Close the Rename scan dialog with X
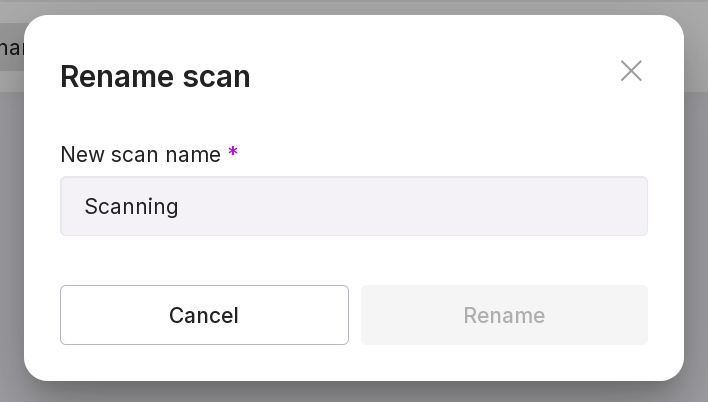This screenshot has width=708, height=402. point(631,71)
